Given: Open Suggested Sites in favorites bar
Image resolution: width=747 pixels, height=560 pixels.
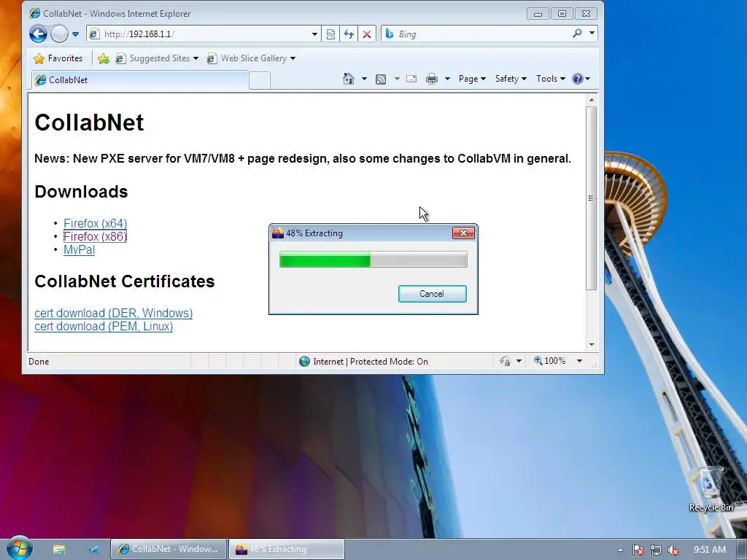Looking at the screenshot, I should click(x=157, y=58).
